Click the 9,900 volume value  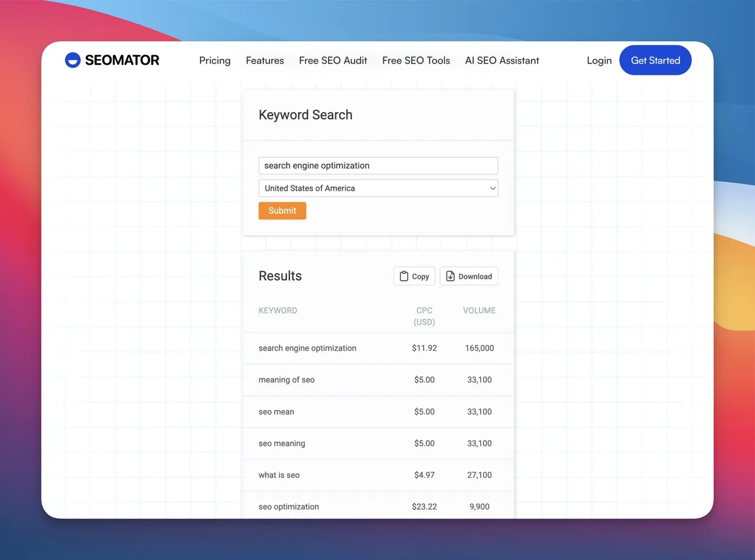[480, 507]
